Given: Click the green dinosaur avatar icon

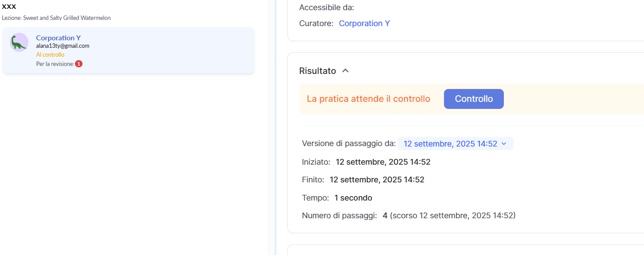Looking at the screenshot, I should click(19, 42).
